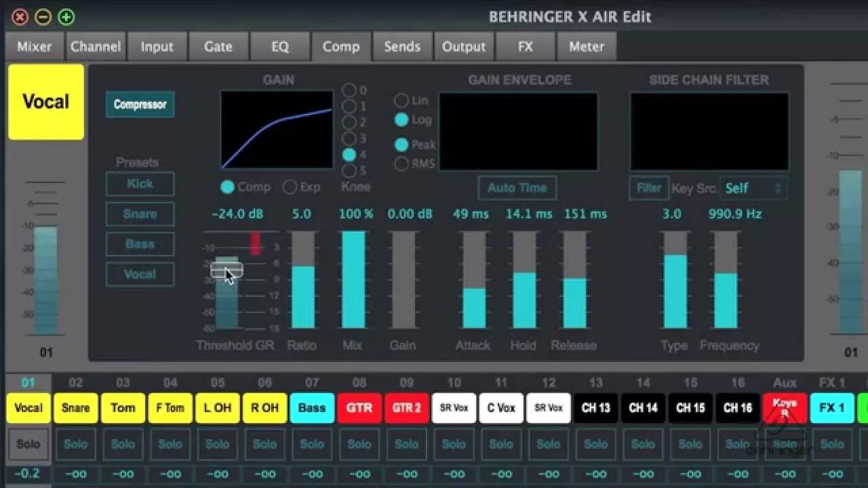868x488 pixels.
Task: Select the red GTR channel
Action: point(359,408)
